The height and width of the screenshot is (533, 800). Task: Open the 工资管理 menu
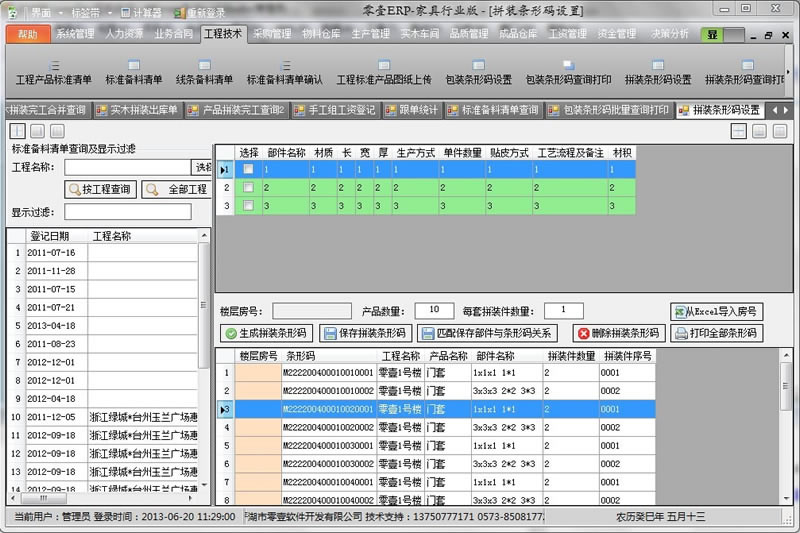coord(567,34)
